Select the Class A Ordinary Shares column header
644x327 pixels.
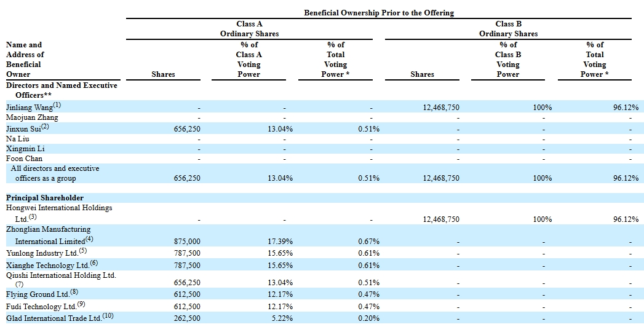tap(249, 29)
